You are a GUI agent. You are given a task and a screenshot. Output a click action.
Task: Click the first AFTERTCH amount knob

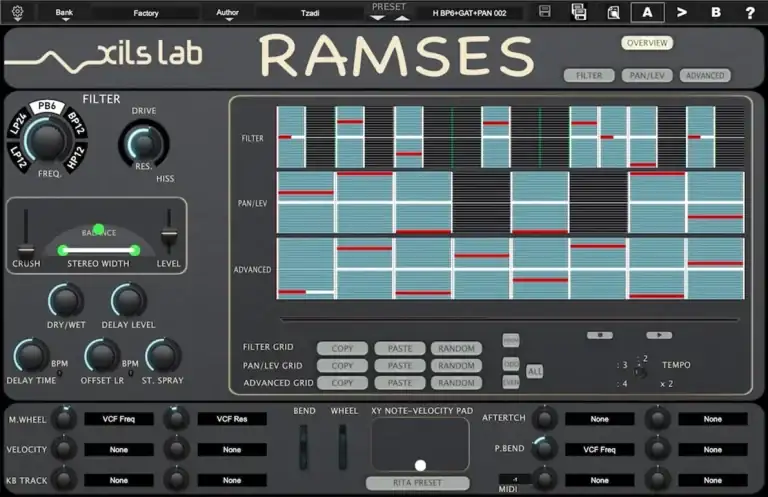tap(544, 418)
